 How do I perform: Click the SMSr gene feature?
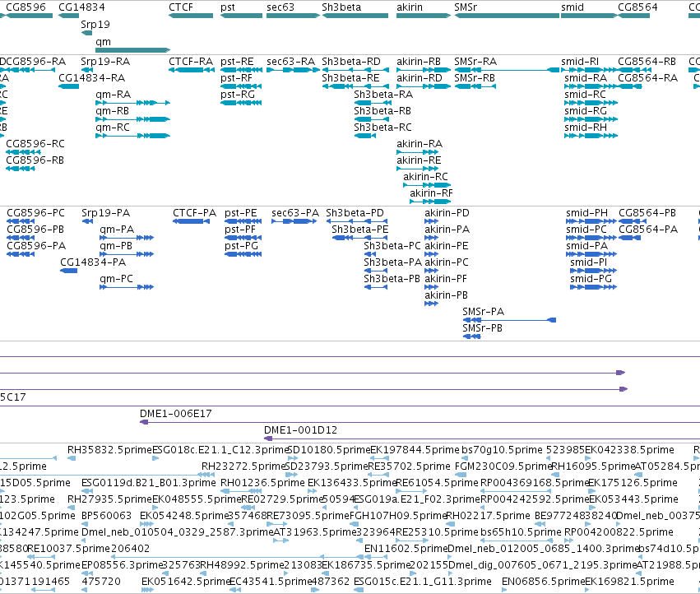507,16
